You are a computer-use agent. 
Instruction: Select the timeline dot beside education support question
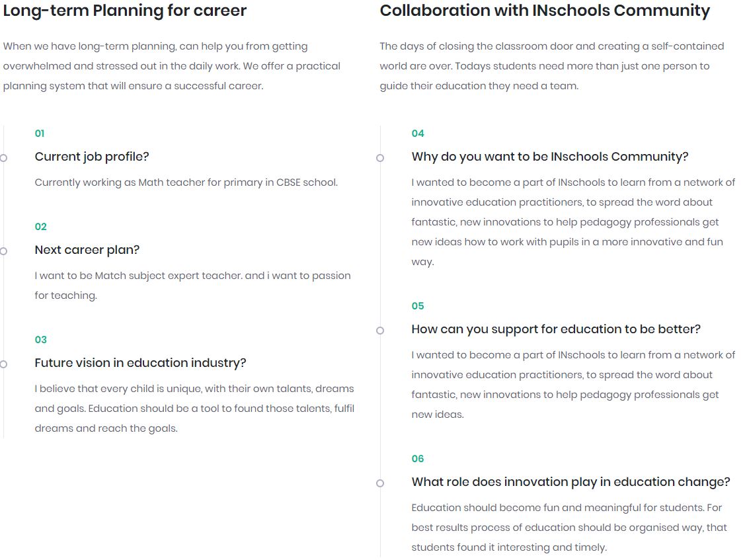(x=380, y=331)
